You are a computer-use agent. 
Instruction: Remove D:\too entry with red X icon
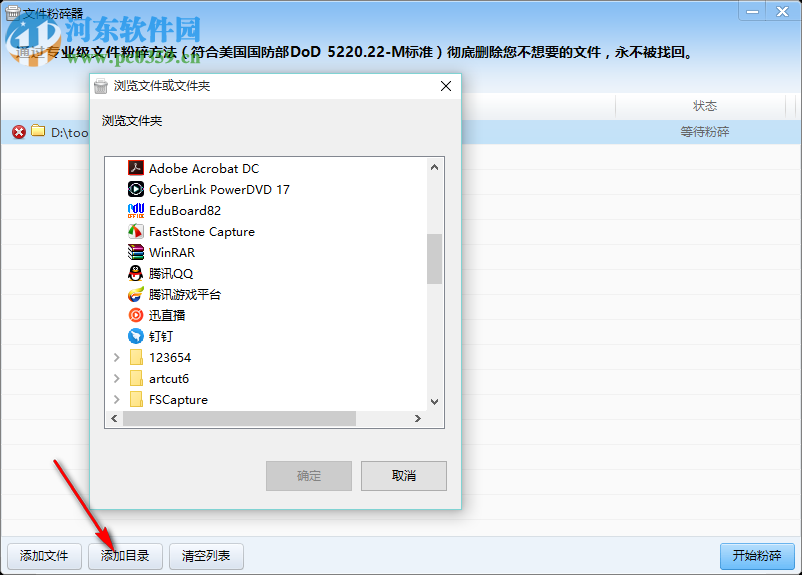19,132
